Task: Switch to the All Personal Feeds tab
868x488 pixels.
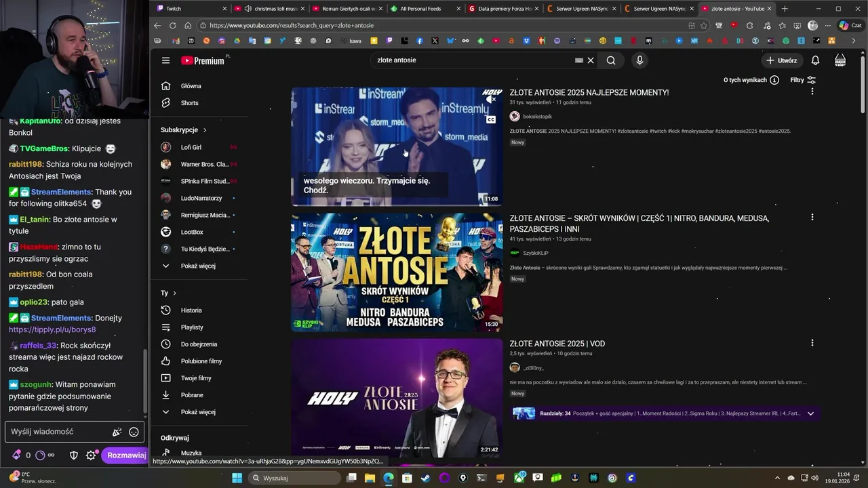Action: click(x=426, y=9)
